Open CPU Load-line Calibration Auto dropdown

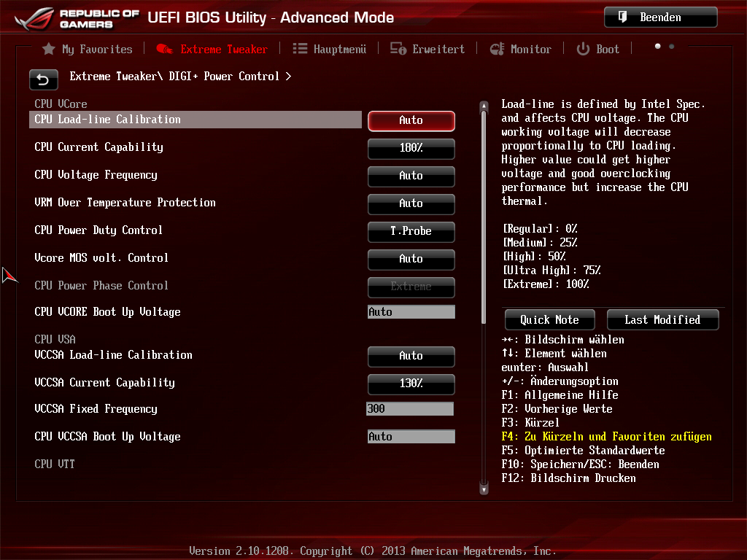tap(411, 120)
